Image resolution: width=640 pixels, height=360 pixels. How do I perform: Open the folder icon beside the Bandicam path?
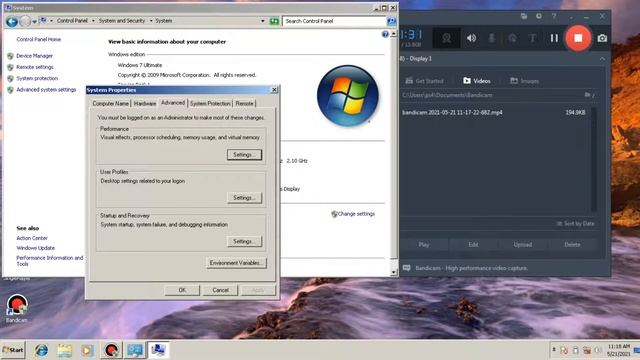[588, 95]
